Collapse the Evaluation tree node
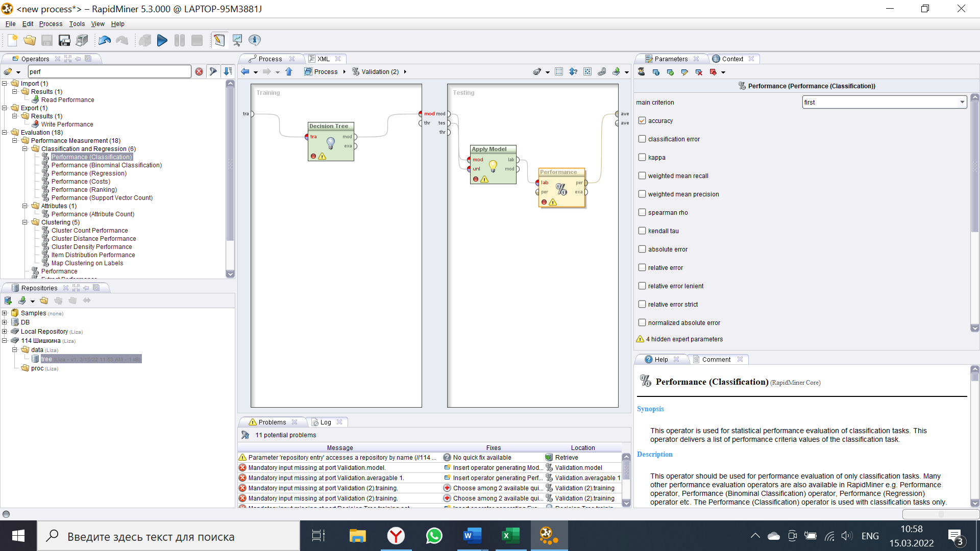 point(5,132)
